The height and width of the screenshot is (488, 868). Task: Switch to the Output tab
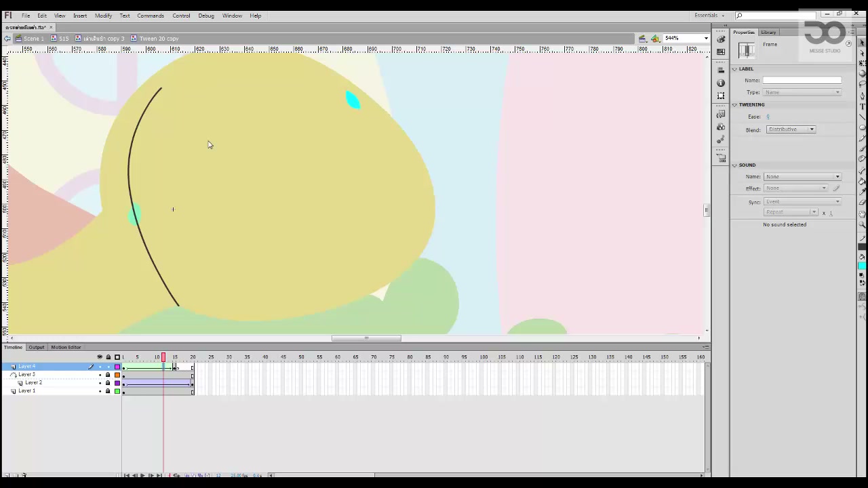(x=36, y=348)
